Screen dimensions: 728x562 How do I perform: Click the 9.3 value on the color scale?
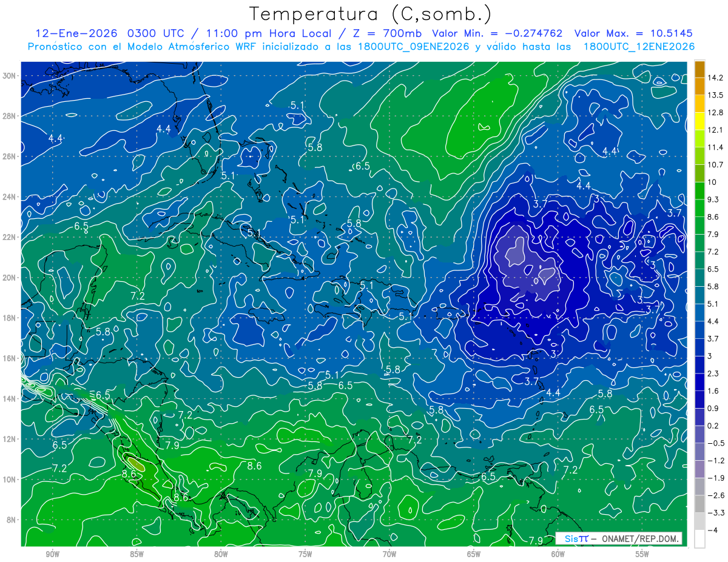[x=713, y=199]
